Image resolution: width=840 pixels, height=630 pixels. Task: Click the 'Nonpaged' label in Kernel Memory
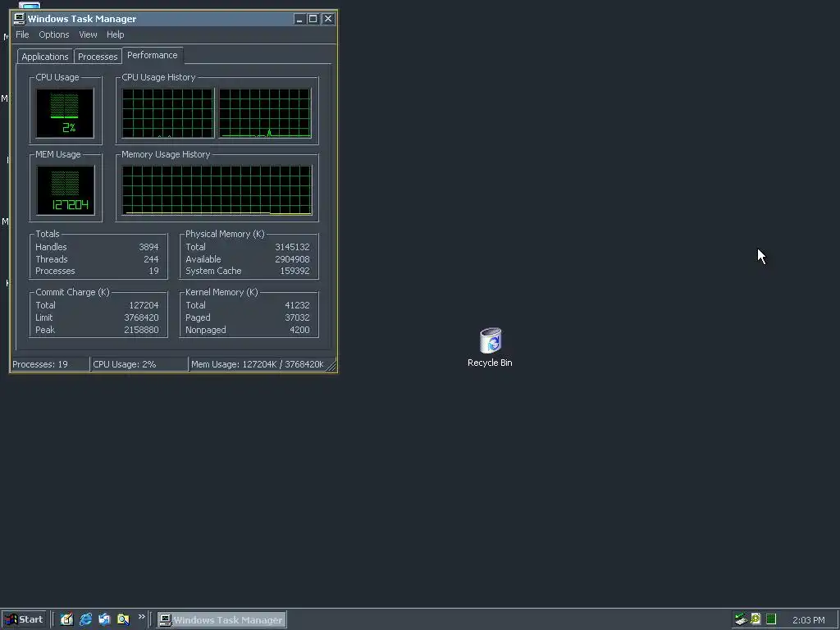pyautogui.click(x=206, y=330)
